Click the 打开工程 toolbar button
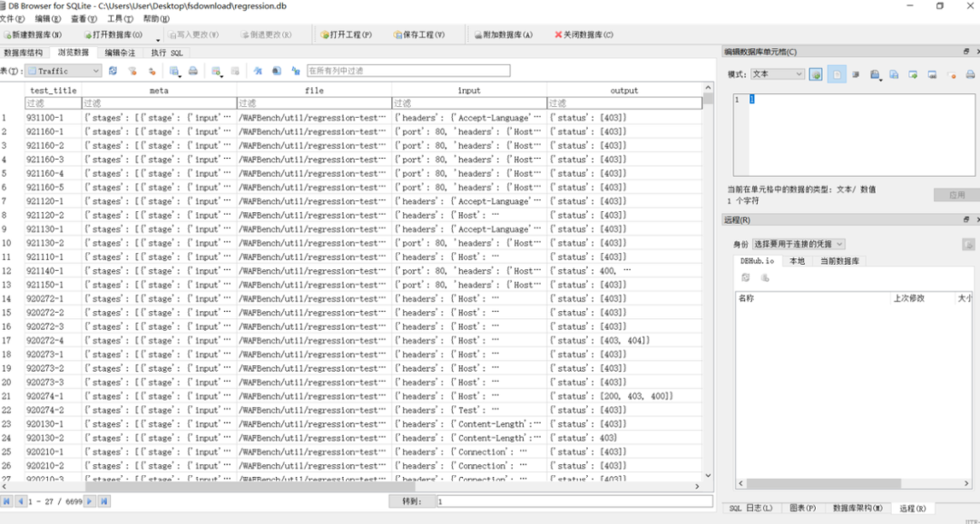 click(x=347, y=35)
